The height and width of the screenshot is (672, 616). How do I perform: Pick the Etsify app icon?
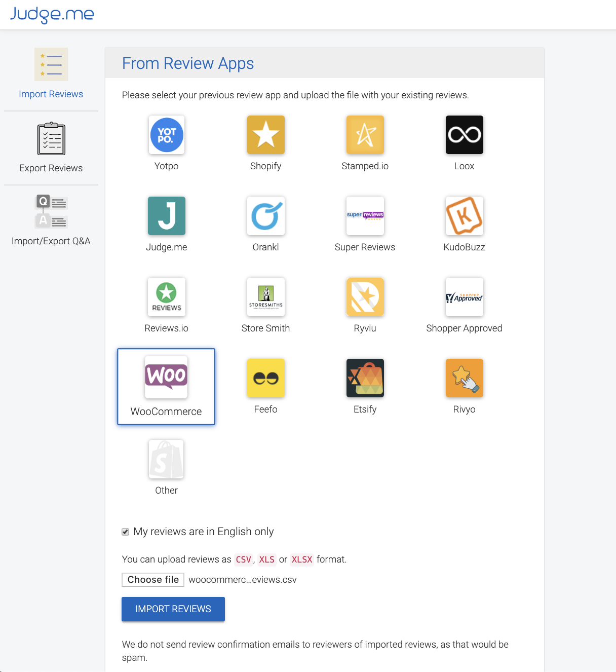(x=365, y=378)
